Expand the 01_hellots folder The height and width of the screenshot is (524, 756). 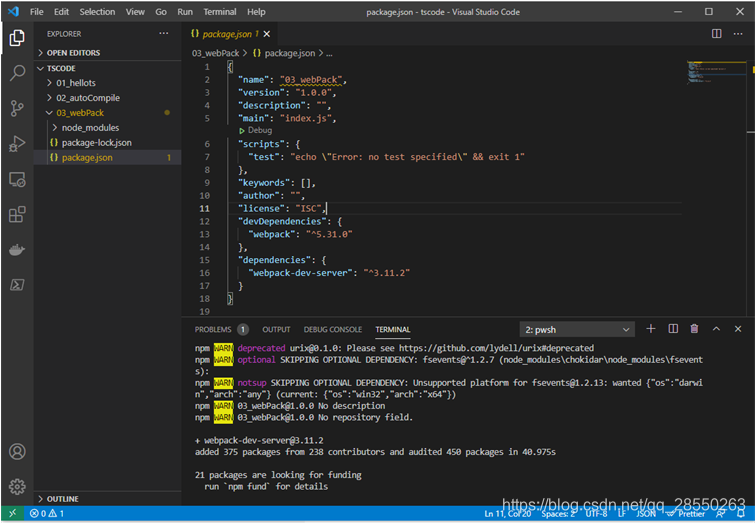click(75, 83)
